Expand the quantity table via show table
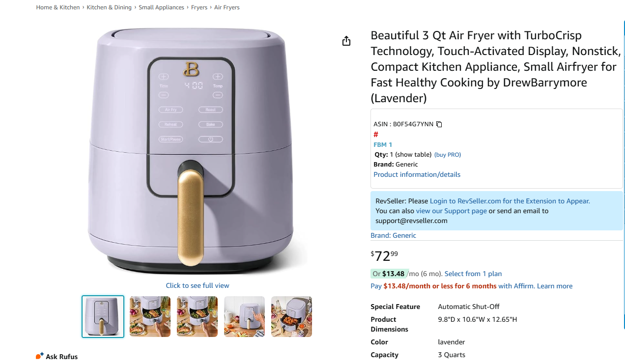Screen dimensions: 625x364 click(413, 155)
